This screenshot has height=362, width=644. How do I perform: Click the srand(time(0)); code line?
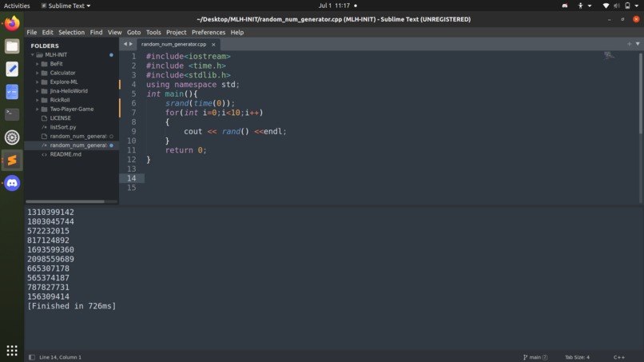coord(200,103)
